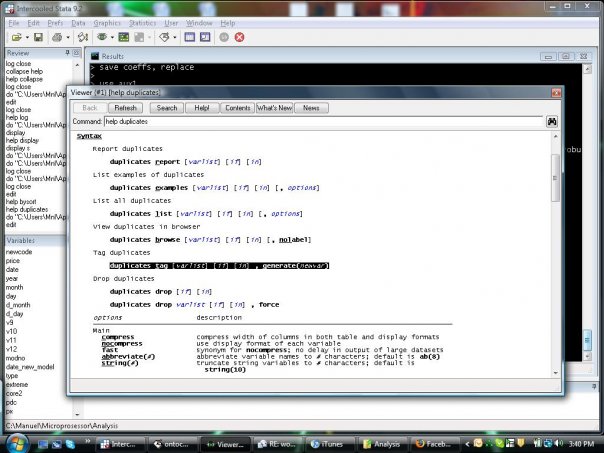
Task: Select 'help bysort' in Review list
Action: (x=21, y=202)
